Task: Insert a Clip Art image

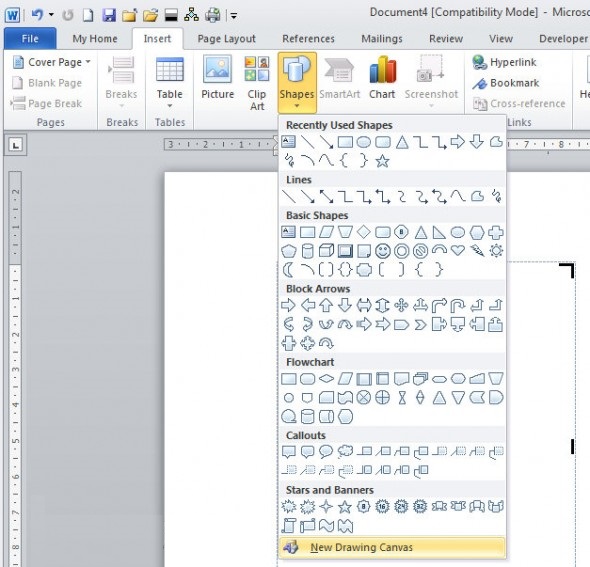Action: click(x=257, y=83)
